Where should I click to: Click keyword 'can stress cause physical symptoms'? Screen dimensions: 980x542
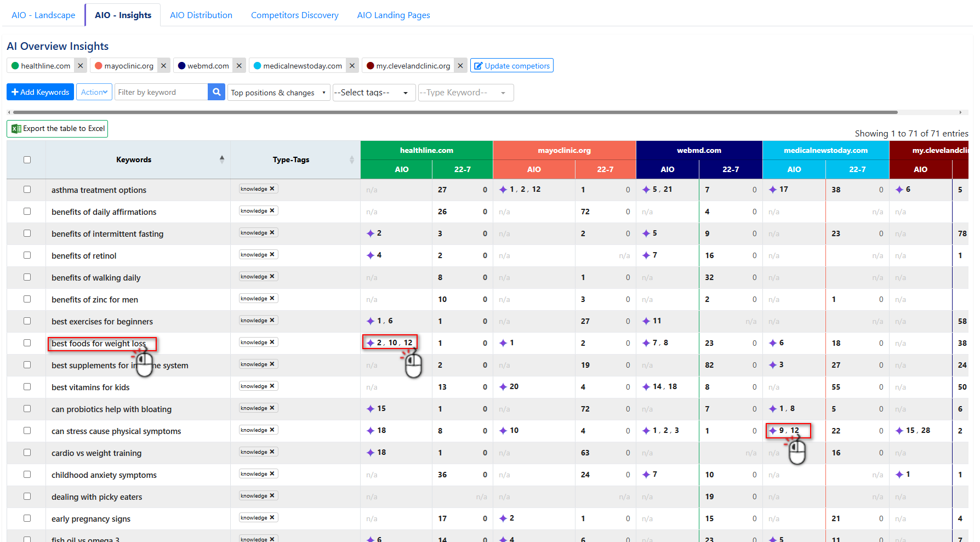tap(116, 431)
